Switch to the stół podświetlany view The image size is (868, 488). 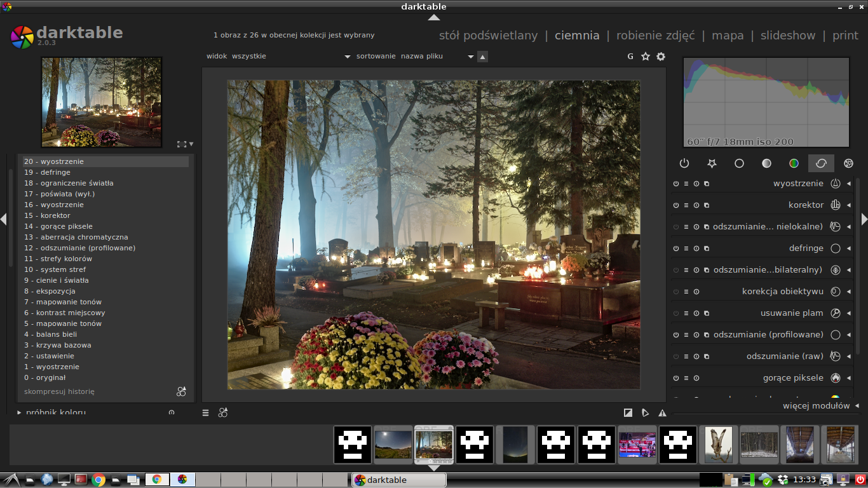tap(488, 36)
